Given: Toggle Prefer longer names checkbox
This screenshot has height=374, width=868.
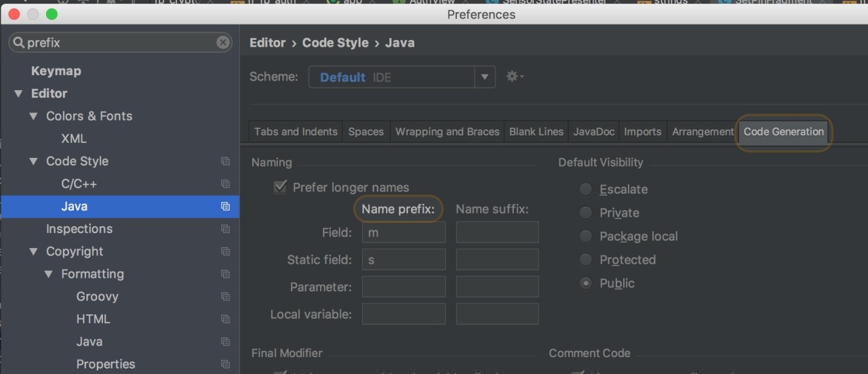Looking at the screenshot, I should [x=280, y=187].
